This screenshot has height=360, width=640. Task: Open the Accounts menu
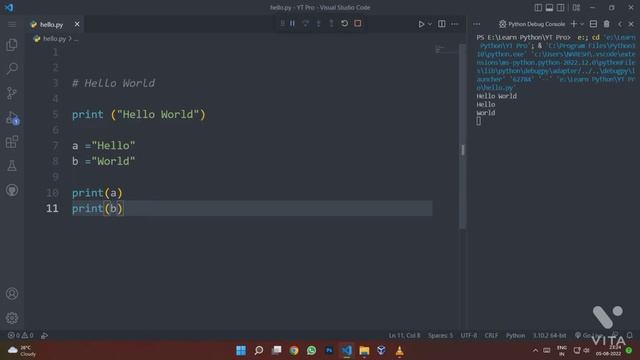12,293
